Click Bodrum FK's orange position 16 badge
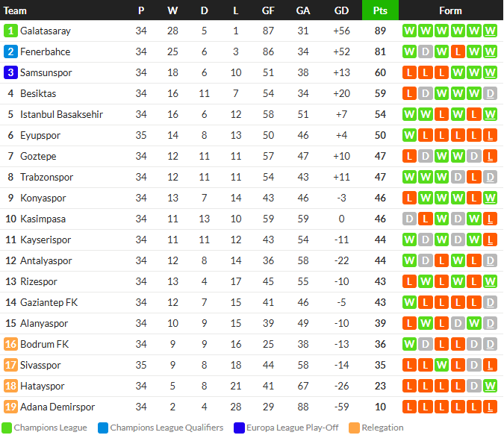 tap(10, 344)
